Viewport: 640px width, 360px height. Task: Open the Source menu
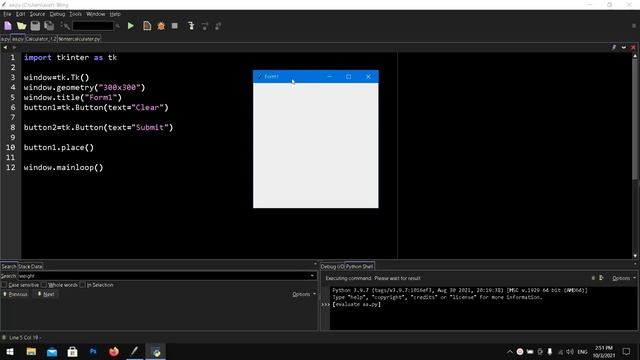click(x=37, y=14)
